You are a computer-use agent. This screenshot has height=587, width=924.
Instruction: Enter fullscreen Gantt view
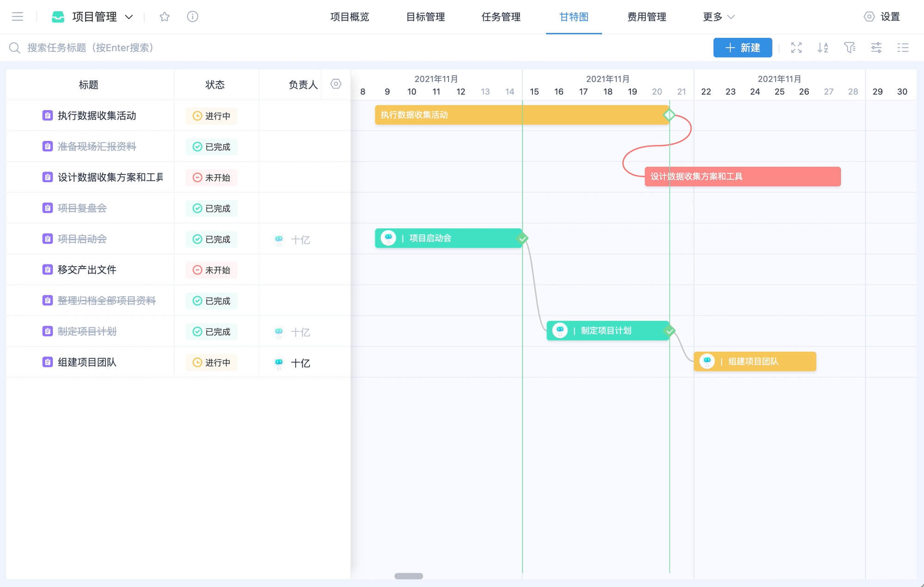click(x=796, y=48)
